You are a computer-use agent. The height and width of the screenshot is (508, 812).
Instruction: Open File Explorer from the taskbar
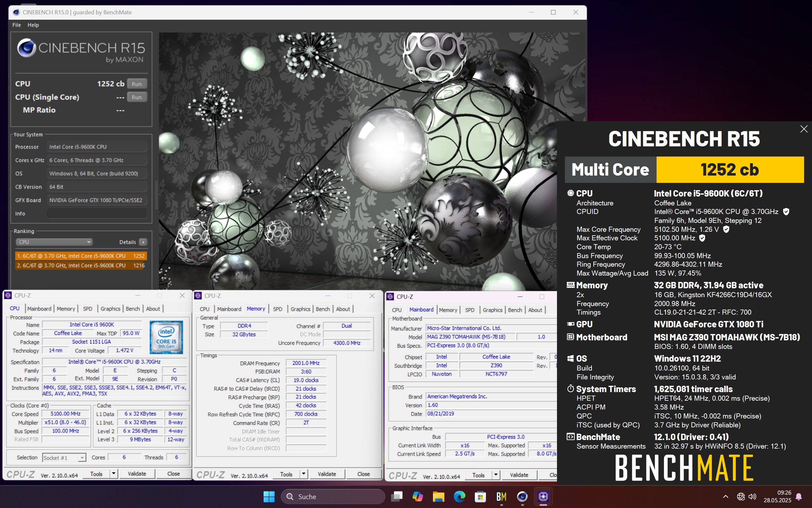439,496
